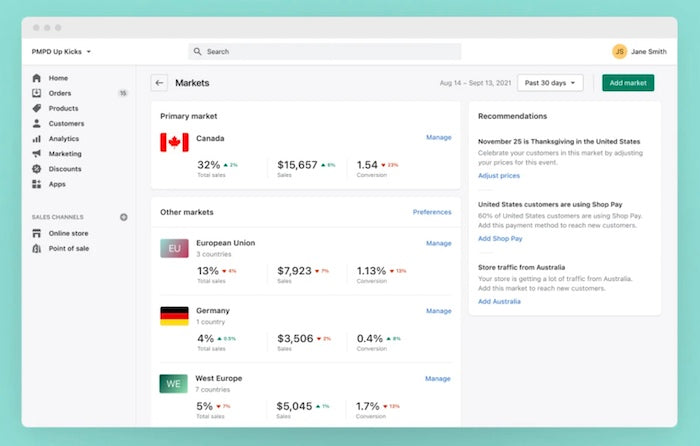Click the Apps grid icon
Viewport: 700px width, 446px height.
point(37,184)
